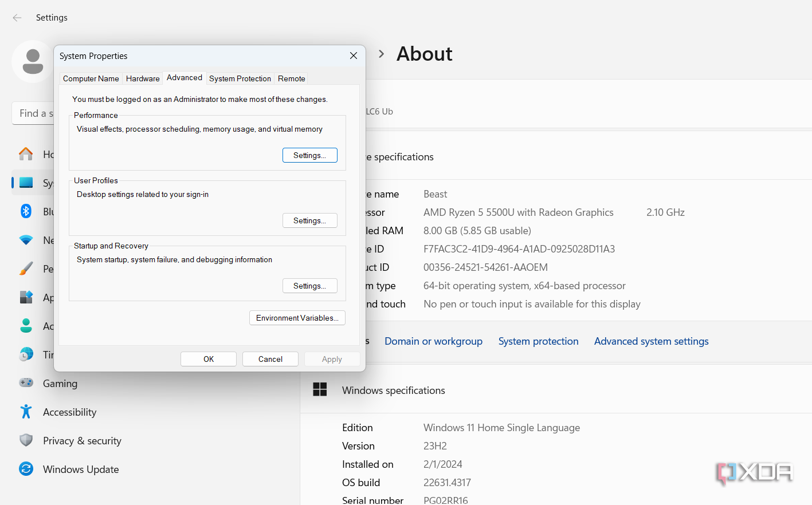Click the 64-bit operating system text

(x=524, y=286)
